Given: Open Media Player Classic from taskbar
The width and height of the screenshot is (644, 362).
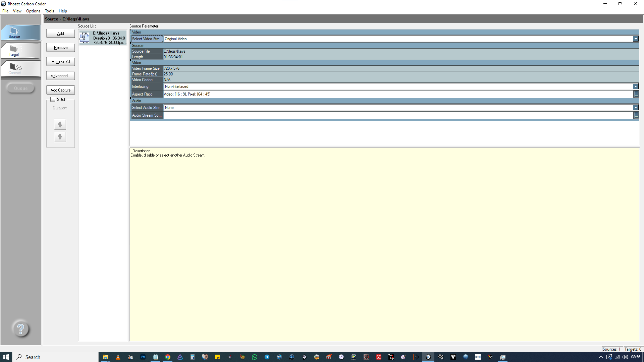Looking at the screenshot, I should [130, 357].
